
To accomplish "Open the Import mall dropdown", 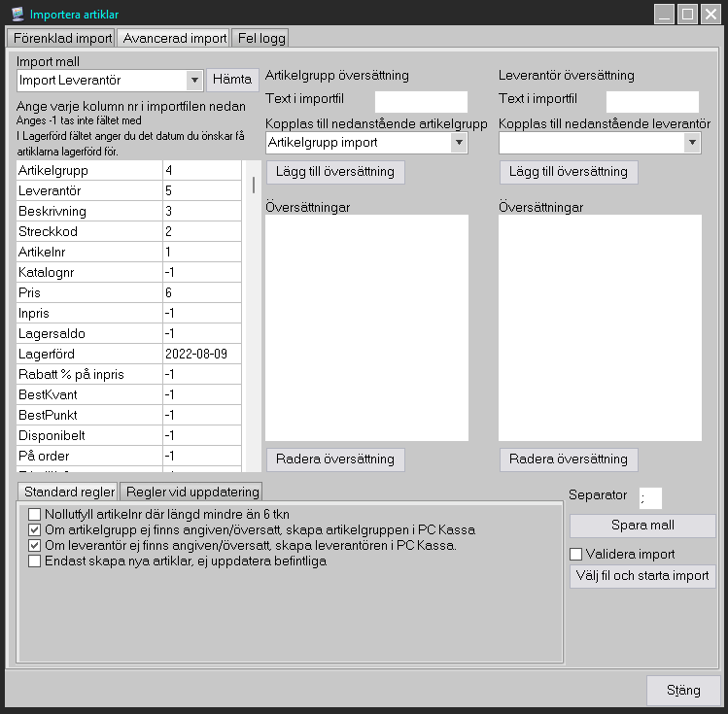I will coord(192,80).
